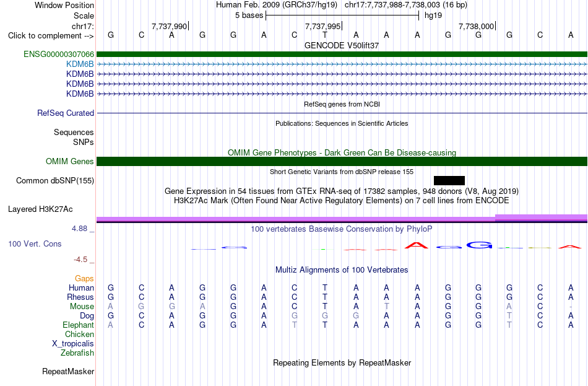The width and height of the screenshot is (588, 386).
Task: Click 'Publications: Sequences in Scientific Articles' title
Action: 342,123
